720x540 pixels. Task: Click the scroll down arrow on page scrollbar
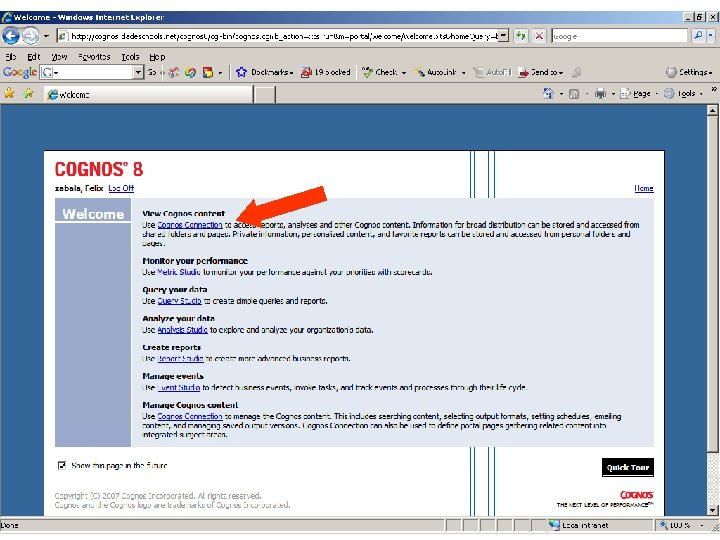click(x=712, y=510)
